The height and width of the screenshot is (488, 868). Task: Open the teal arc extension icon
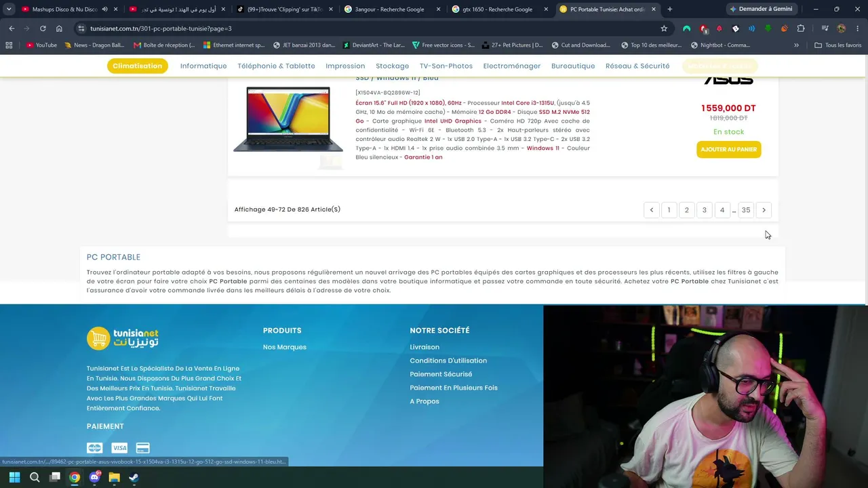tap(687, 28)
